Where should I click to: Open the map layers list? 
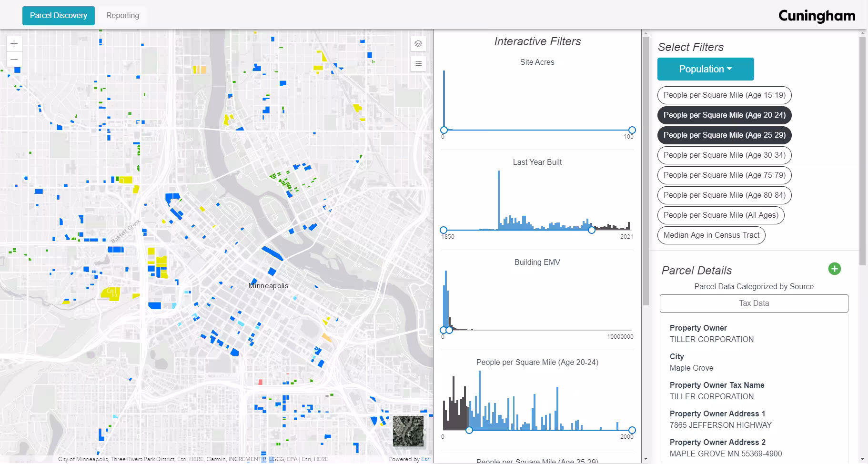pyautogui.click(x=418, y=44)
